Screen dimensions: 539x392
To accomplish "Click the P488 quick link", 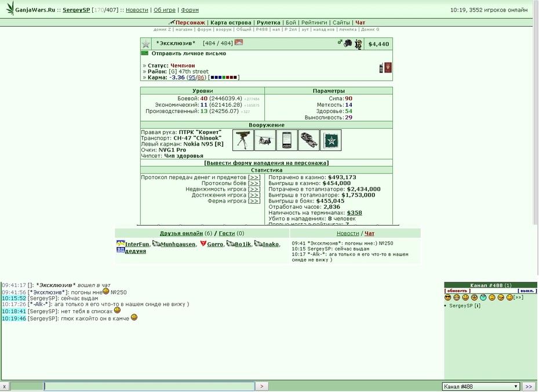I will coord(261,30).
